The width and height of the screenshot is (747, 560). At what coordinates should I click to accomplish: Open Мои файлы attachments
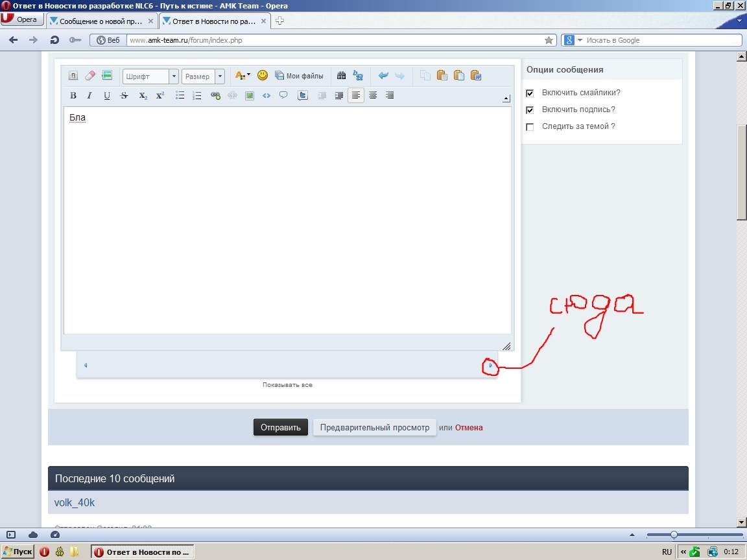(x=299, y=76)
